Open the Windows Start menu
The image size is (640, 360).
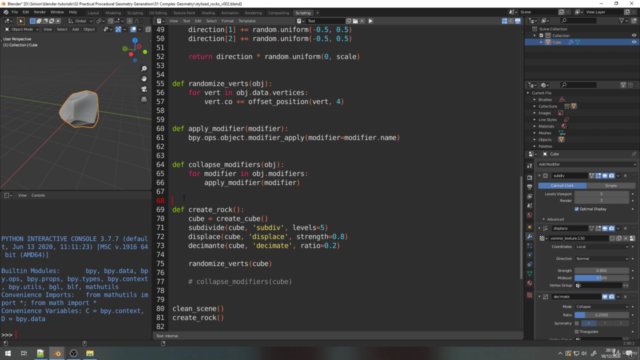point(8,353)
